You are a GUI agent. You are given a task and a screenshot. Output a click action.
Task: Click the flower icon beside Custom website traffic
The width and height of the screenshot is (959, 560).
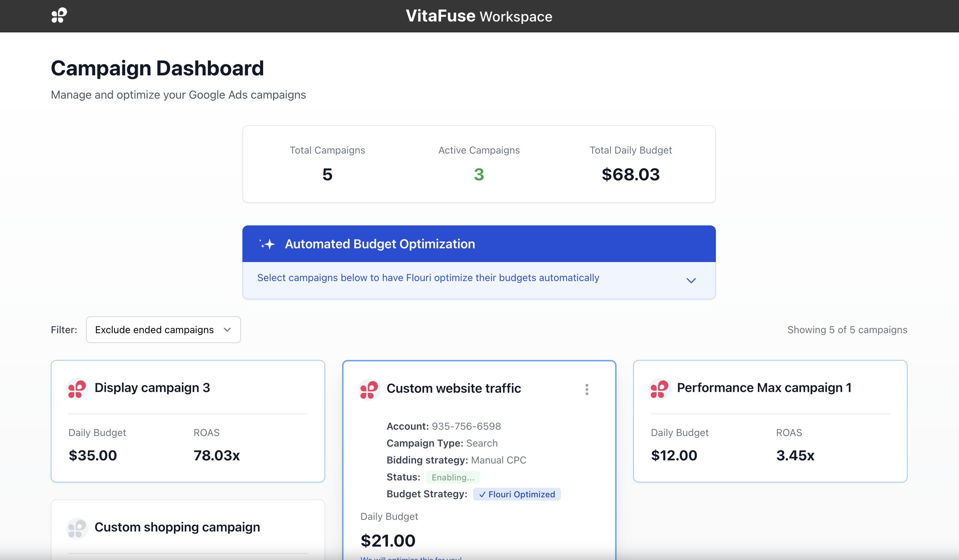369,389
